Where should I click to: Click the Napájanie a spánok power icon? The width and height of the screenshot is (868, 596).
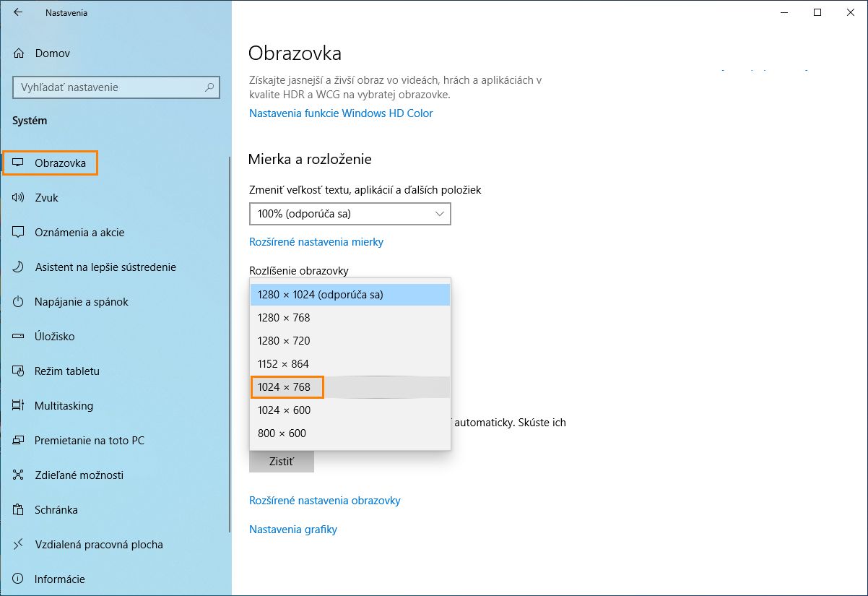(x=19, y=302)
